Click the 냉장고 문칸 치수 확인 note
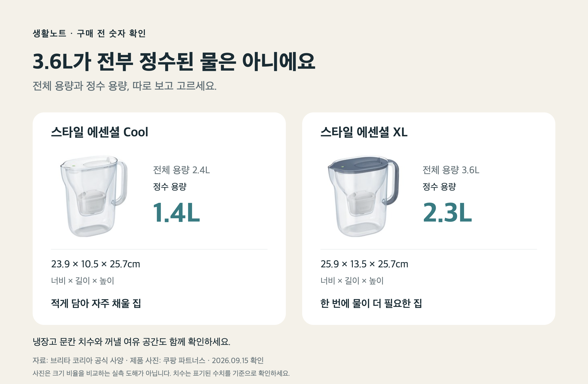Image resolution: width=588 pixels, height=384 pixels. pyautogui.click(x=131, y=342)
